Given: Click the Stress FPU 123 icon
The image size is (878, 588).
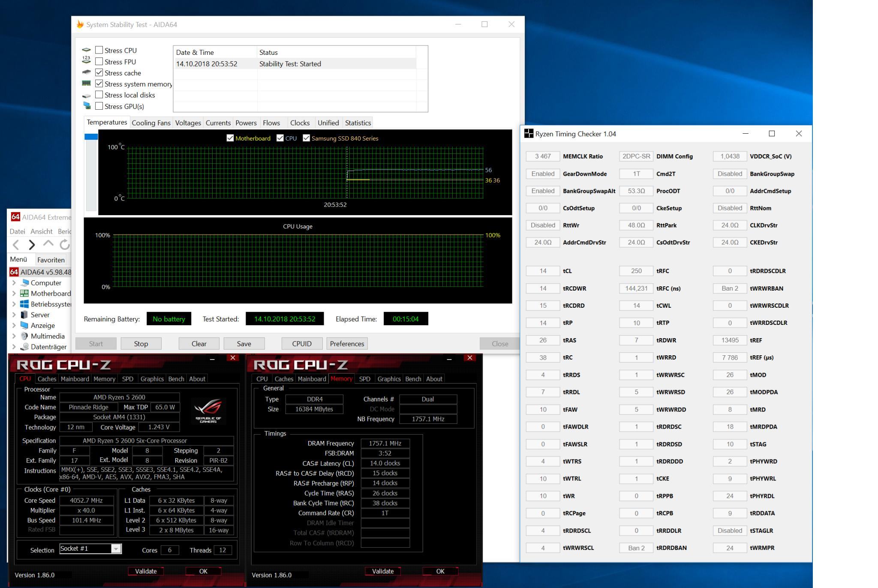Looking at the screenshot, I should click(x=86, y=61).
